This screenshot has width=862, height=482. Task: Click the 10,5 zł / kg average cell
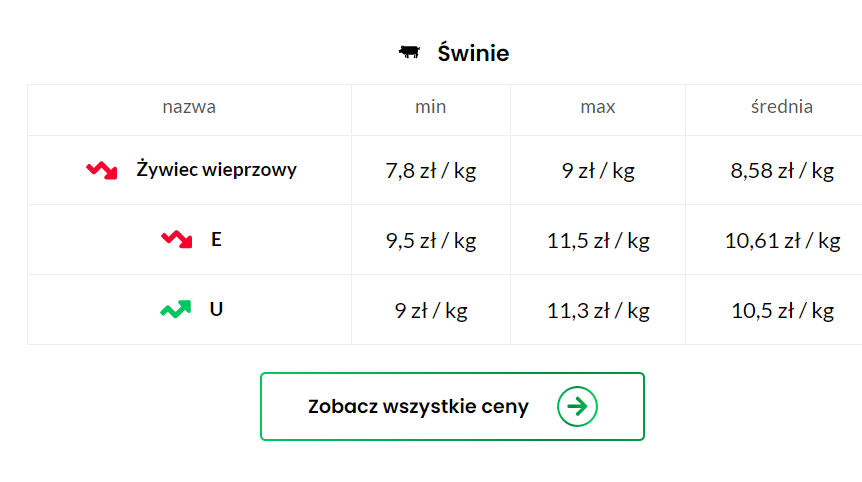782,311
